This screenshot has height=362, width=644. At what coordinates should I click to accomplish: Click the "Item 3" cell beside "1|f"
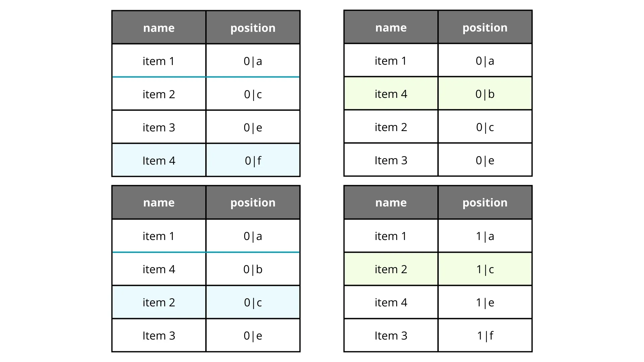pyautogui.click(x=391, y=336)
